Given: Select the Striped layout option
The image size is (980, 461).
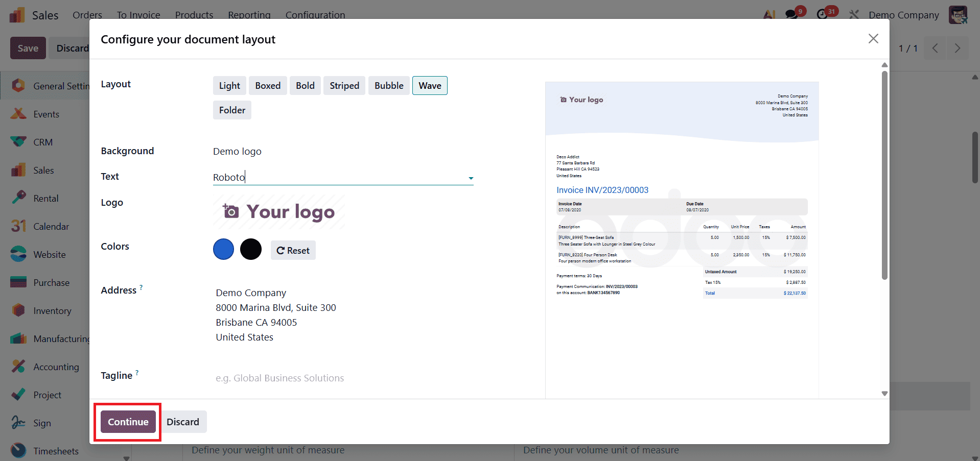Looking at the screenshot, I should (x=344, y=85).
